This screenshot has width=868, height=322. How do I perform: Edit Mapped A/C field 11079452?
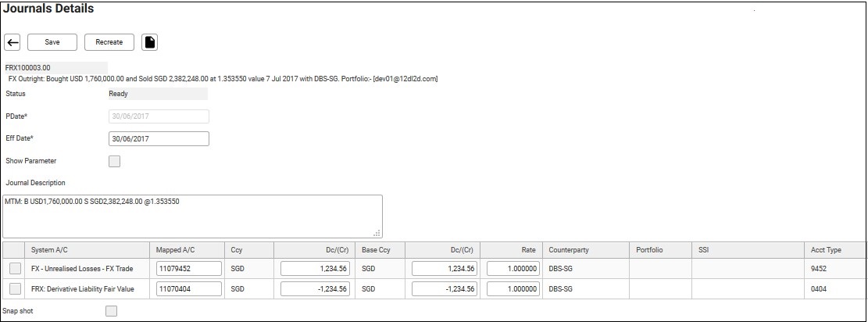[189, 269]
